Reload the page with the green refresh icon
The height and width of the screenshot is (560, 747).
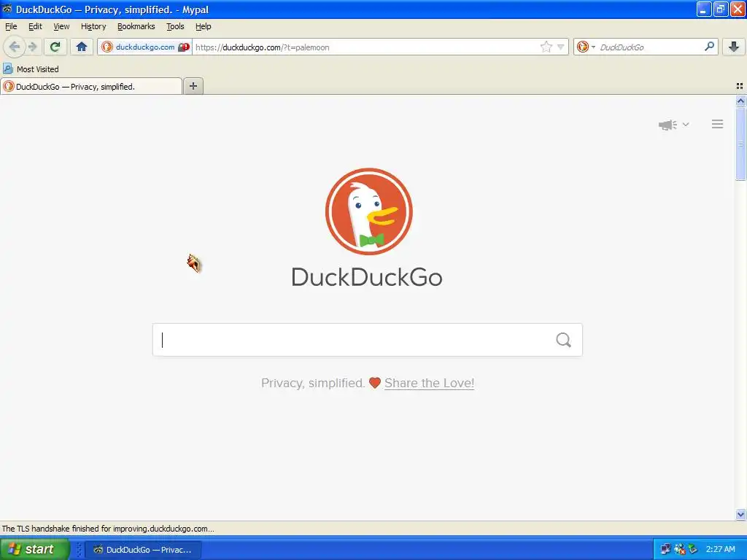click(55, 47)
